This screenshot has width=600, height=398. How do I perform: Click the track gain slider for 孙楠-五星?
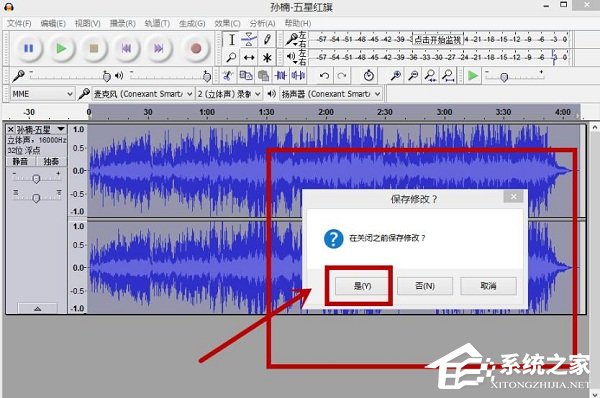[36, 178]
